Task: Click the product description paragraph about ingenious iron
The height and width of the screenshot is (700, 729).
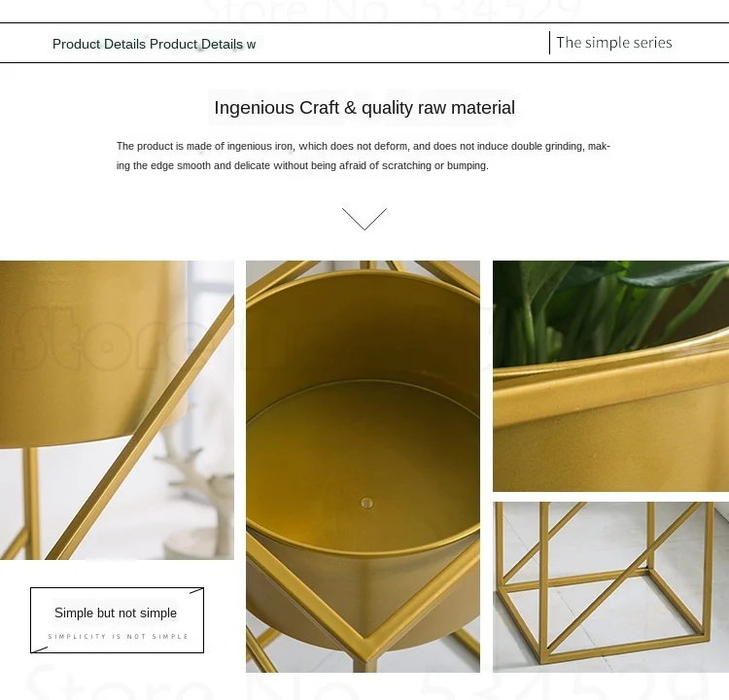Action: (x=364, y=156)
